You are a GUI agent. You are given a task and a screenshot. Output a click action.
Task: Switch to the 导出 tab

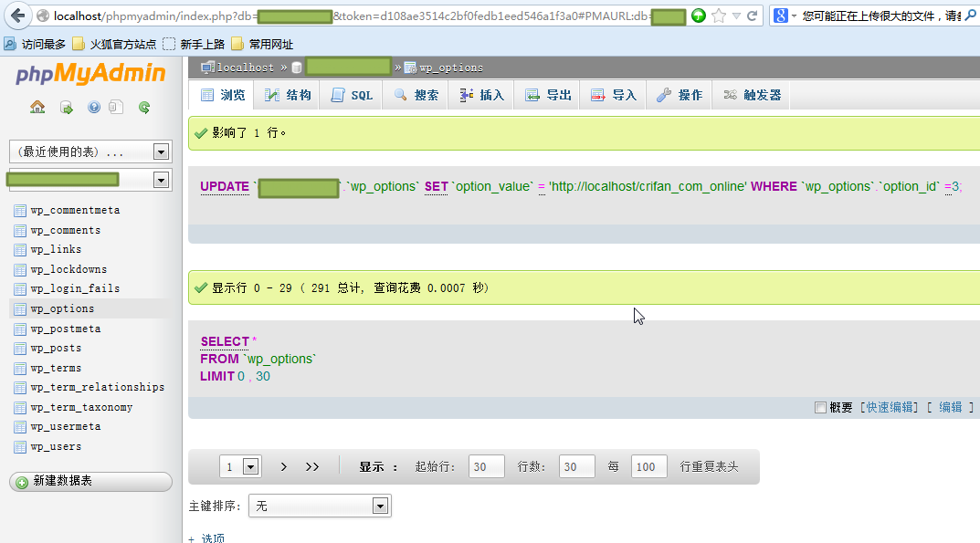pos(548,95)
